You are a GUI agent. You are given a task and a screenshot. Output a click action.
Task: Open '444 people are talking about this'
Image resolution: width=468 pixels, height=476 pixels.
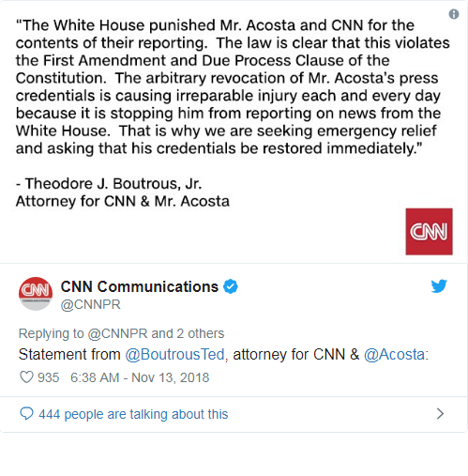[133, 414]
